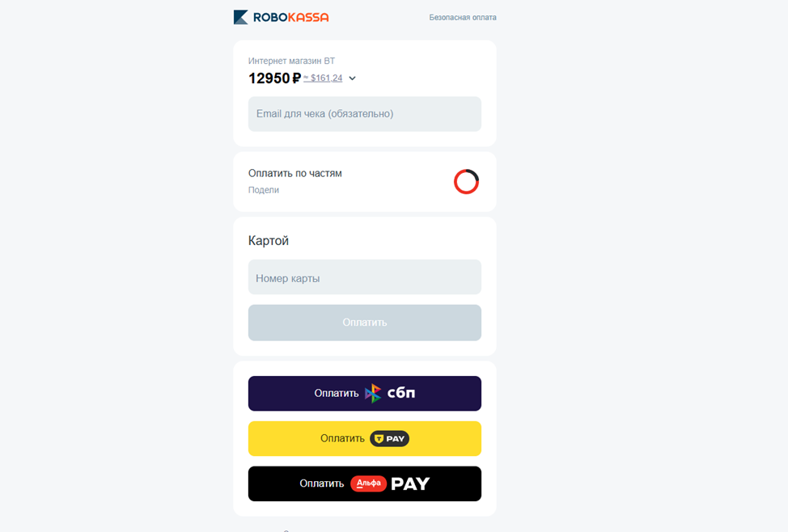Click the red Альфа badge icon
Image resolution: width=788 pixels, height=532 pixels.
pyautogui.click(x=368, y=483)
